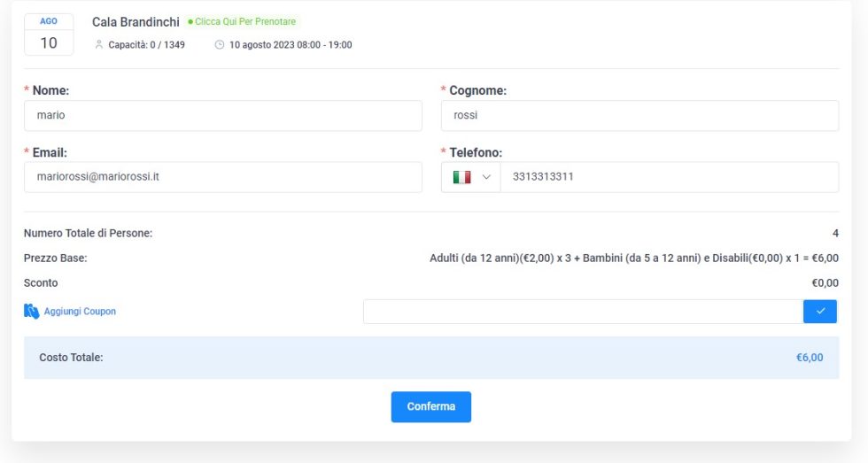Viewport: 868px width, 463px height.
Task: Click into the Email input field
Action: point(222,177)
